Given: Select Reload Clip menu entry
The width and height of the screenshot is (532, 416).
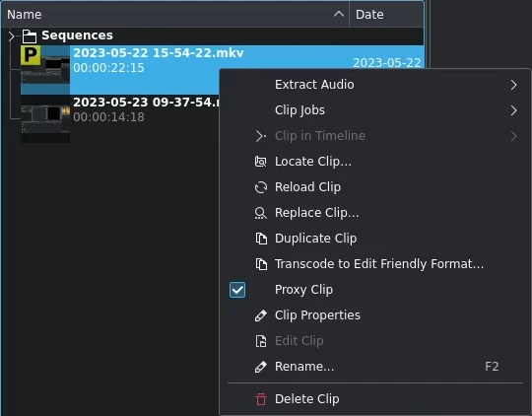Looking at the screenshot, I should 375,187.
